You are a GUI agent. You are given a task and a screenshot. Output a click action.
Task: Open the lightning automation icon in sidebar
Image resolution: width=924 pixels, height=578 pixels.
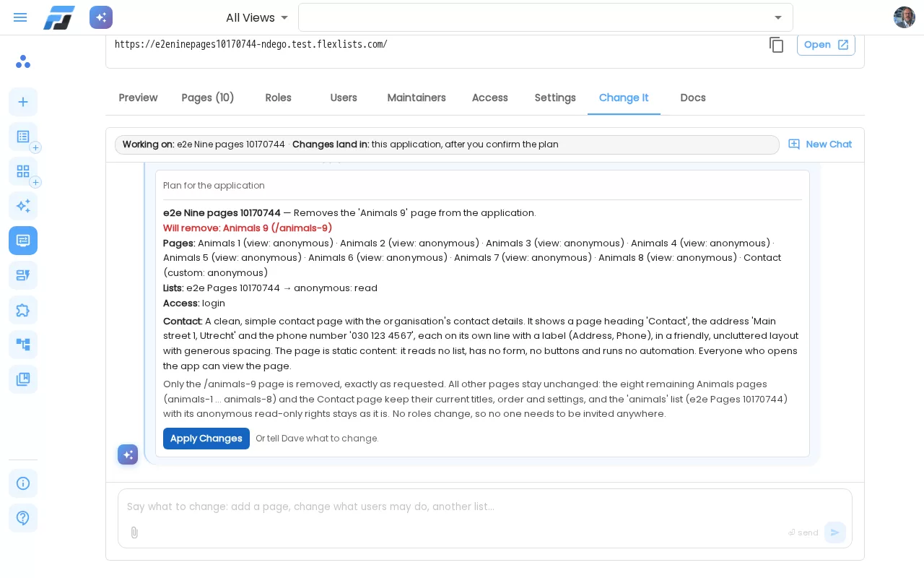pos(23,275)
